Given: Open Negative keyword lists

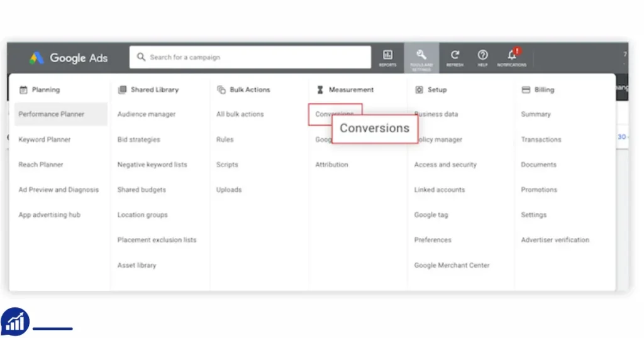Looking at the screenshot, I should [x=152, y=165].
